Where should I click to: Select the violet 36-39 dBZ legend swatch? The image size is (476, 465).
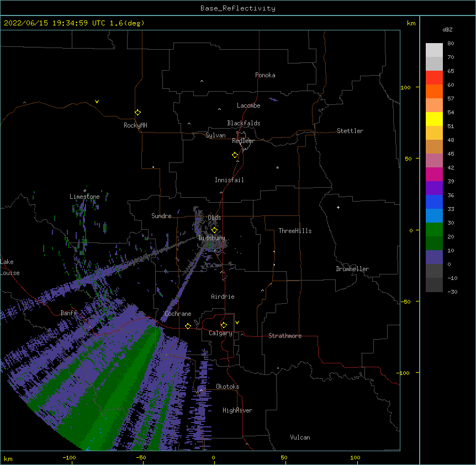pyautogui.click(x=434, y=188)
